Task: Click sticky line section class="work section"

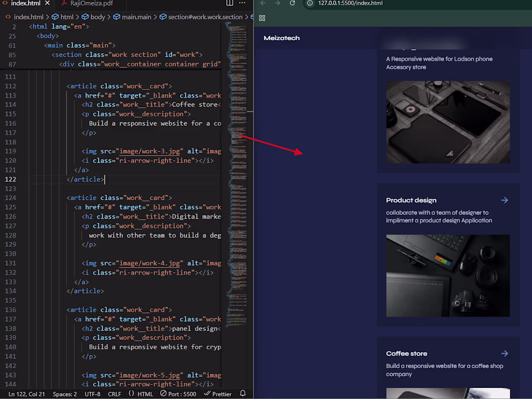Action: click(127, 55)
